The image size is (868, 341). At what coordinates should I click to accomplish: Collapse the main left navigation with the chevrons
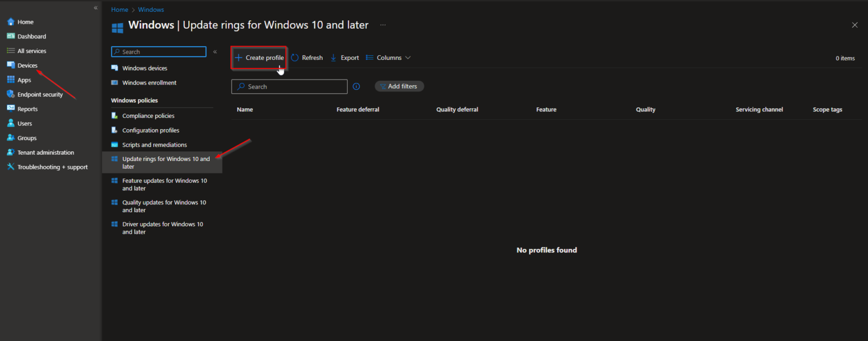point(96,8)
